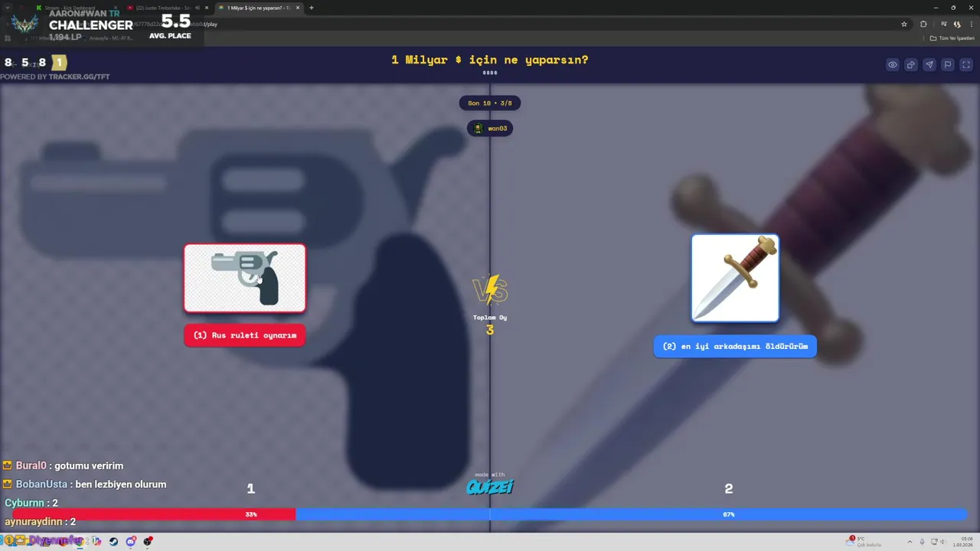This screenshot has height=551, width=980.
Task: Close the "1 Milyar $" quiz tab
Action: click(297, 8)
